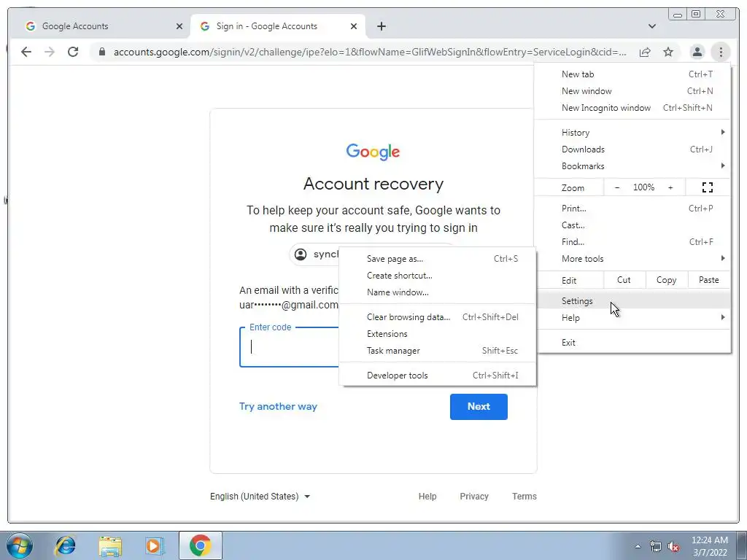Click the muted volume tray icon
This screenshot has width=747, height=560.
673,546
